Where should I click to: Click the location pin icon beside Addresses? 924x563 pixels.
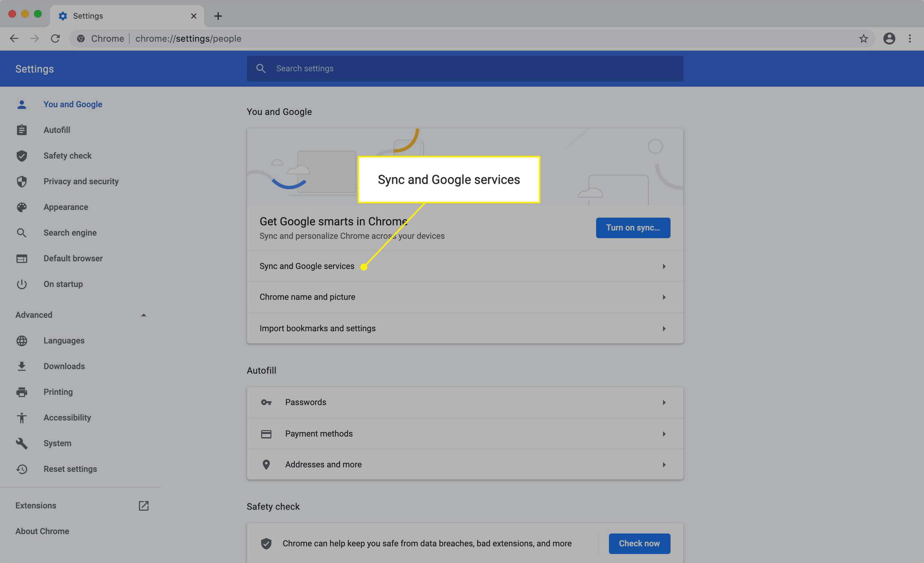(266, 465)
